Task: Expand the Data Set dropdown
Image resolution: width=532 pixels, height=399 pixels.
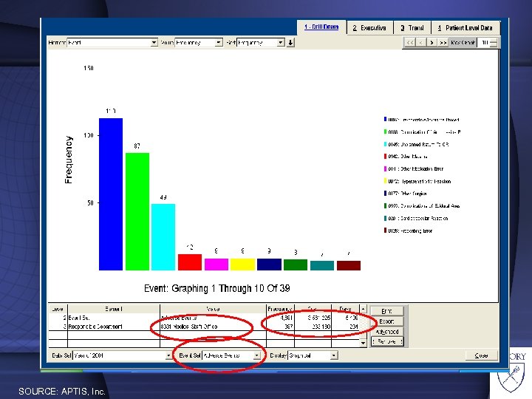Action: (168, 355)
